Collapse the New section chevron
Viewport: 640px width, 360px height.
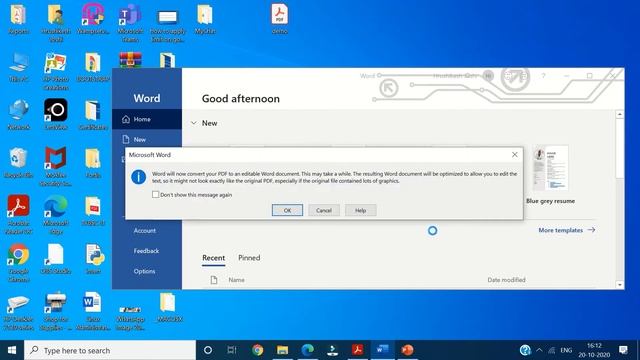[x=194, y=123]
